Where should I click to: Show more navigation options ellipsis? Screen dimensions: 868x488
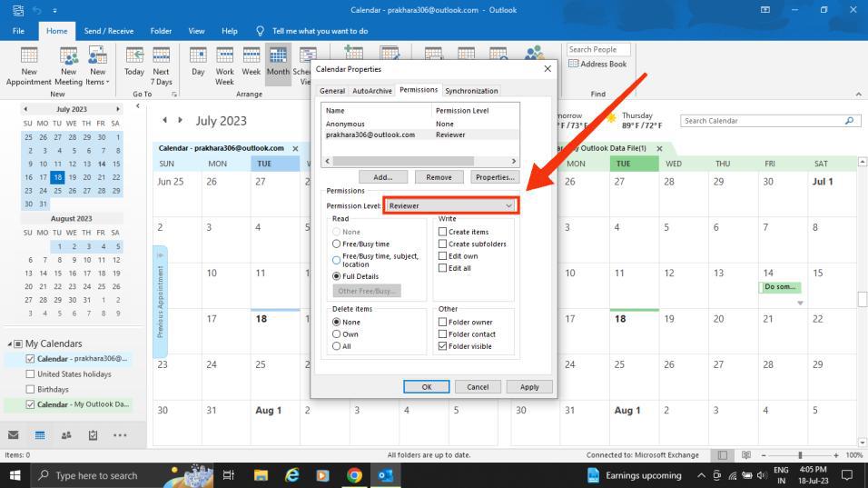click(x=120, y=435)
